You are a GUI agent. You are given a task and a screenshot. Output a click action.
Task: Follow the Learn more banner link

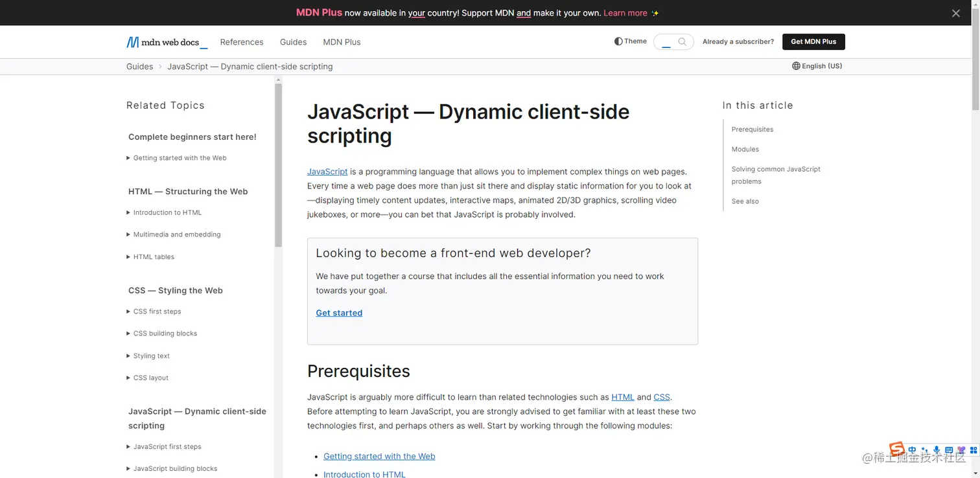click(x=625, y=13)
